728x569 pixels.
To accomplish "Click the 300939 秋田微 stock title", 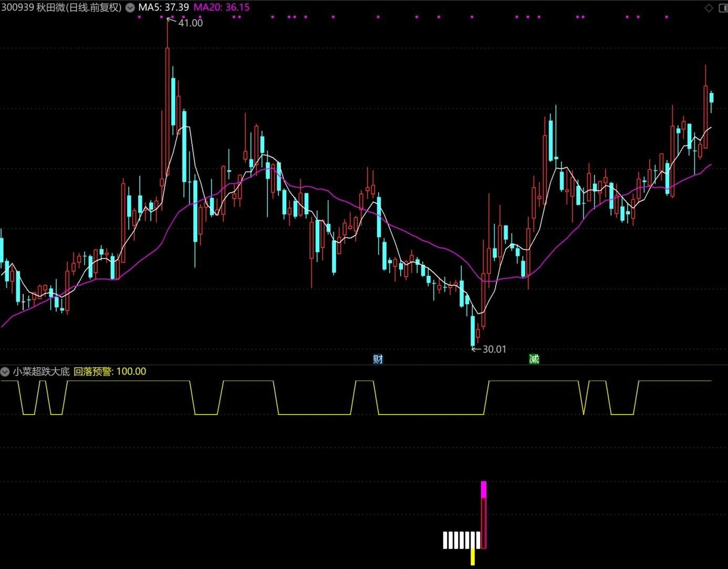I will pyautogui.click(x=61, y=7).
